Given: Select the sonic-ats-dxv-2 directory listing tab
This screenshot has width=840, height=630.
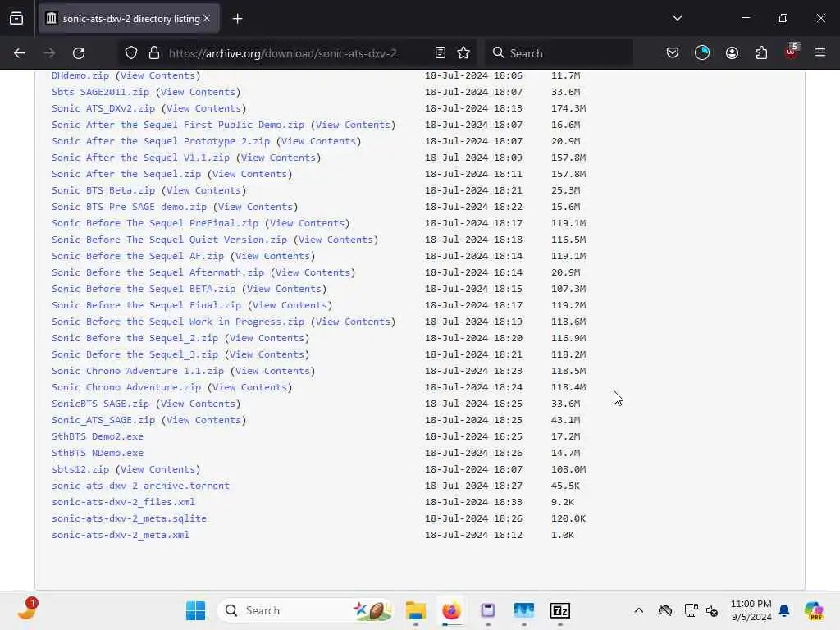Looking at the screenshot, I should coord(129,19).
